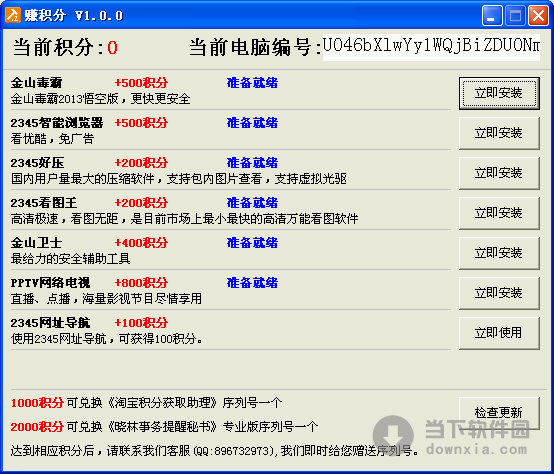
Task: Click 立即安装 for 2345好压
Action: point(499,173)
